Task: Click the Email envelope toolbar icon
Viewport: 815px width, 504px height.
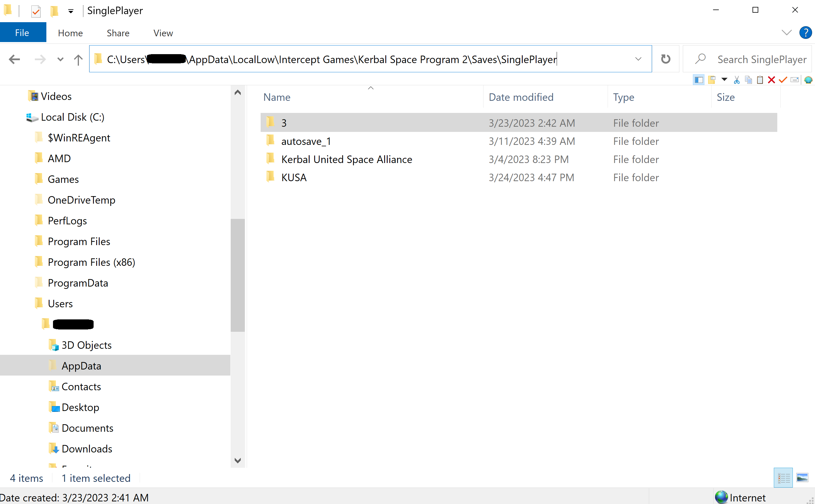Action: pyautogui.click(x=795, y=80)
